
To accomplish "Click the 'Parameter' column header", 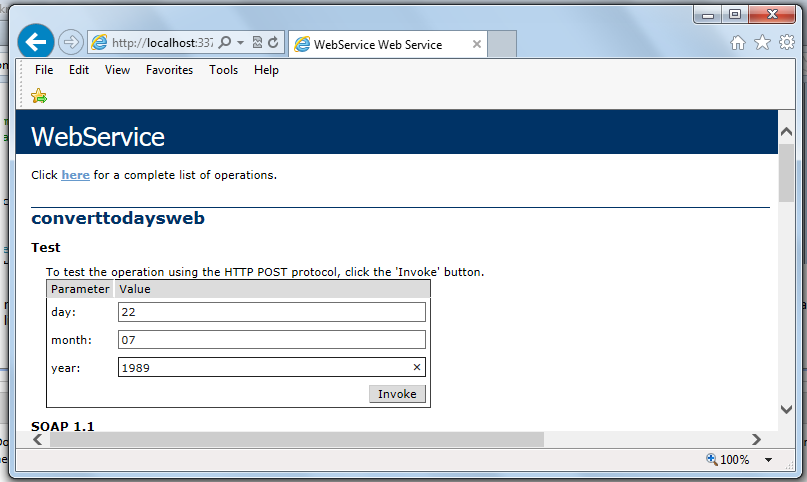I will (x=80, y=289).
